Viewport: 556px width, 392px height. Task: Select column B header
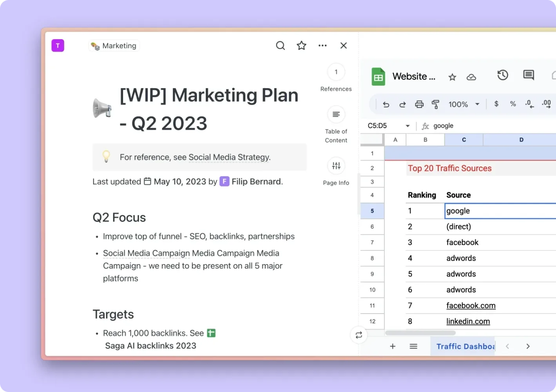click(425, 140)
